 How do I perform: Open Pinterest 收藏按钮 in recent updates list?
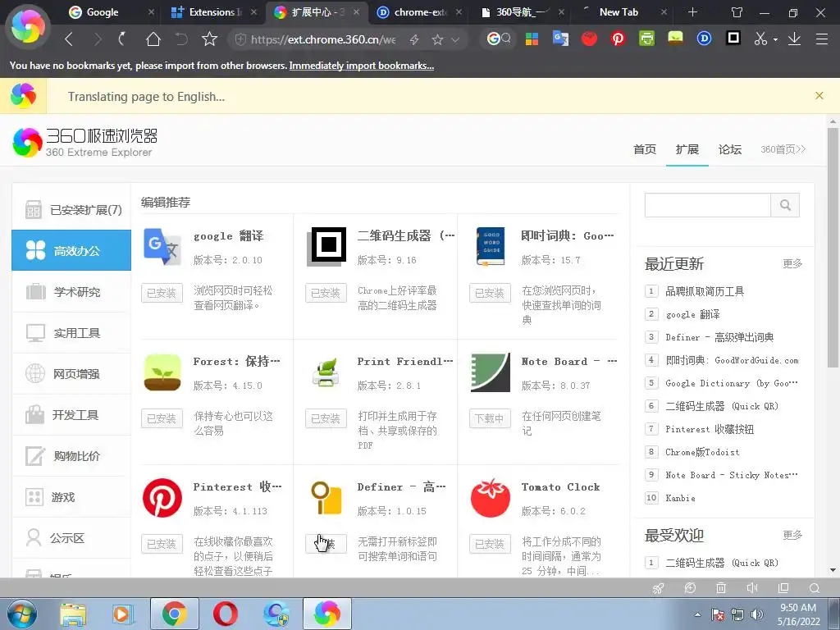click(710, 429)
